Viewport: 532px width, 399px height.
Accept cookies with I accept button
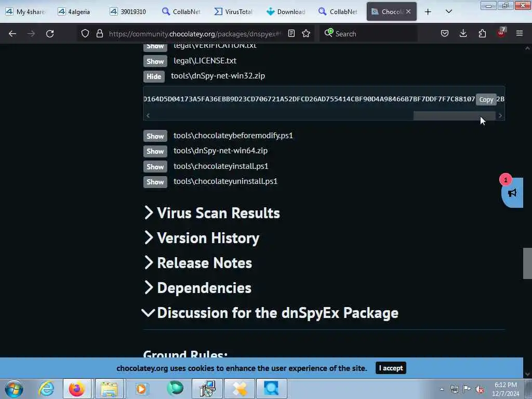(x=391, y=368)
